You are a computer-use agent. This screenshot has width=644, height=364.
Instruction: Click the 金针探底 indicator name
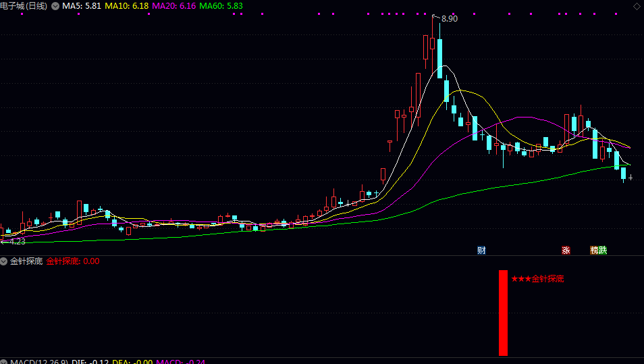coord(26,261)
